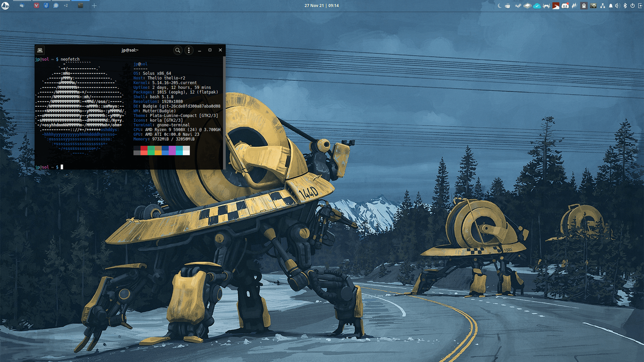The width and height of the screenshot is (644, 362).
Task: Open the network connections applet
Action: [603, 6]
